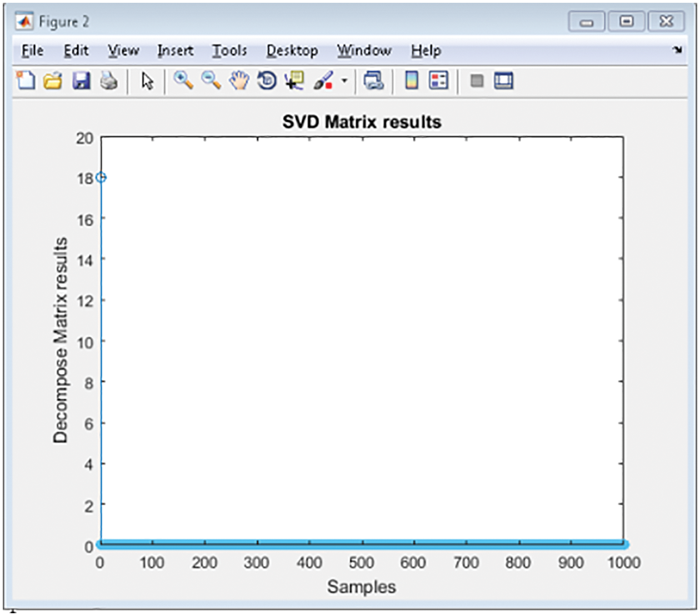Open the Tools menu
This screenshot has width=700, height=616.
[229, 51]
